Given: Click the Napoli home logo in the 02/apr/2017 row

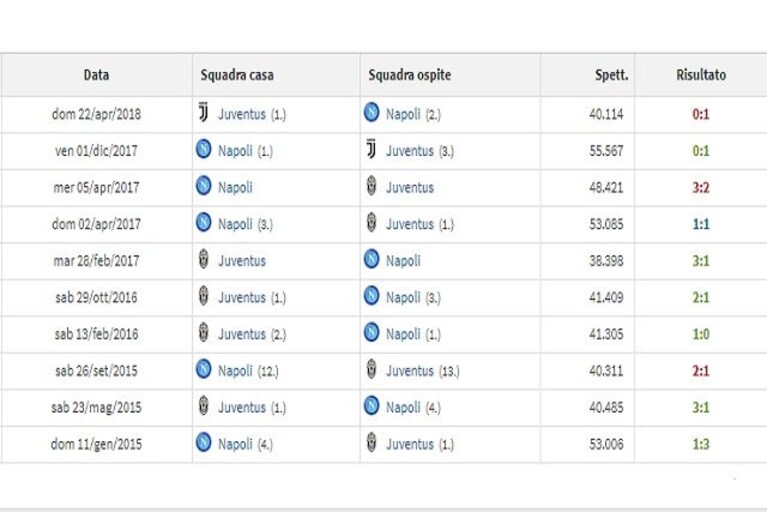Looking at the screenshot, I should coord(203,222).
